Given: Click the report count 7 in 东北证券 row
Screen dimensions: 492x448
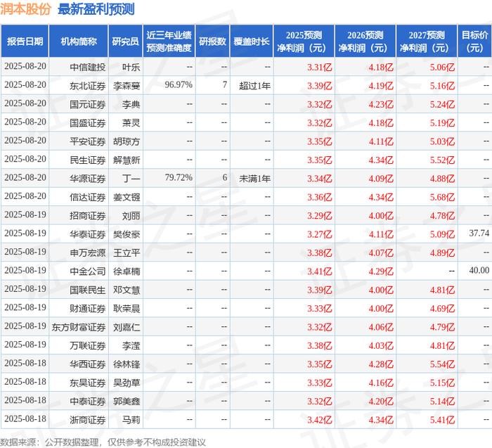Looking at the screenshot, I should [225, 85].
